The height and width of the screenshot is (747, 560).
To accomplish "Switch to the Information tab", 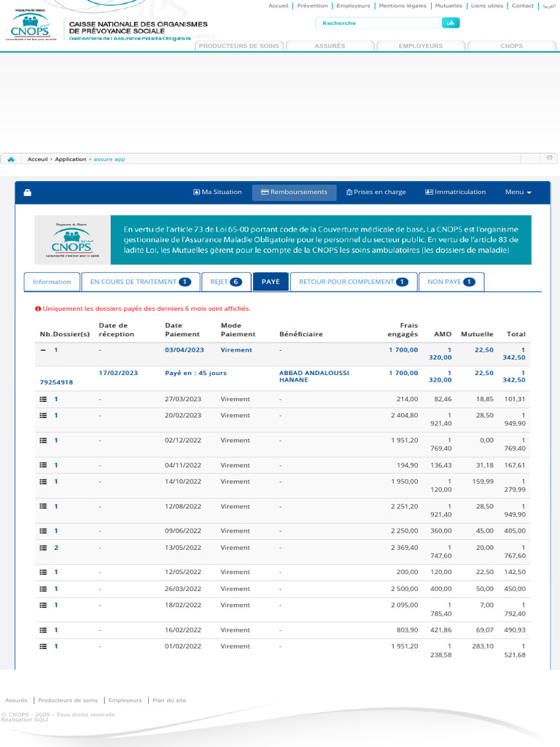I will [x=52, y=282].
